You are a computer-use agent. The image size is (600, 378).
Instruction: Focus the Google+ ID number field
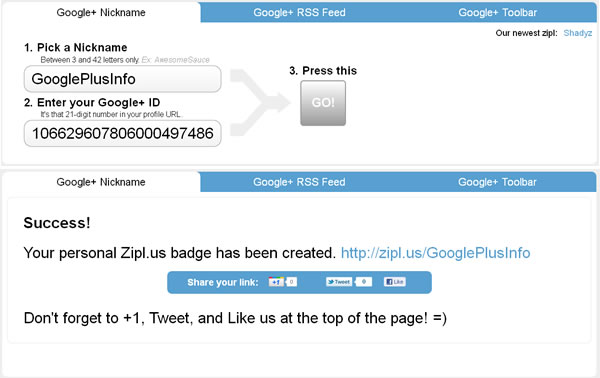[x=122, y=133]
